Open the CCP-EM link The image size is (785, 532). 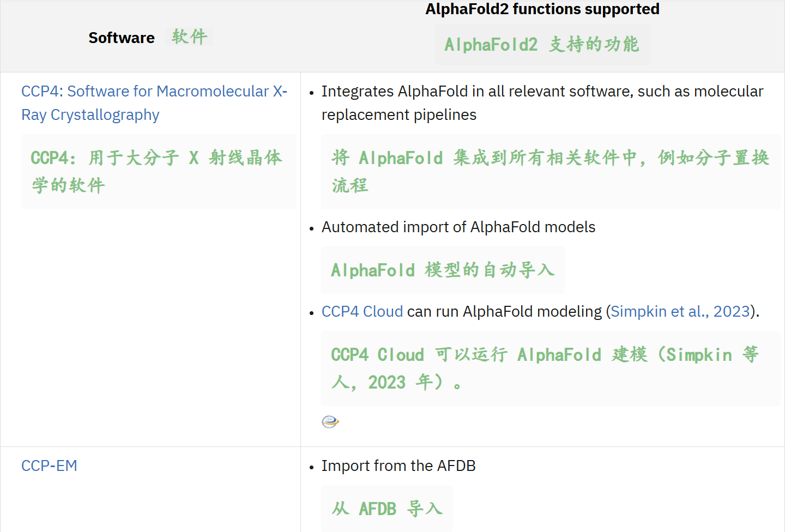coord(49,466)
